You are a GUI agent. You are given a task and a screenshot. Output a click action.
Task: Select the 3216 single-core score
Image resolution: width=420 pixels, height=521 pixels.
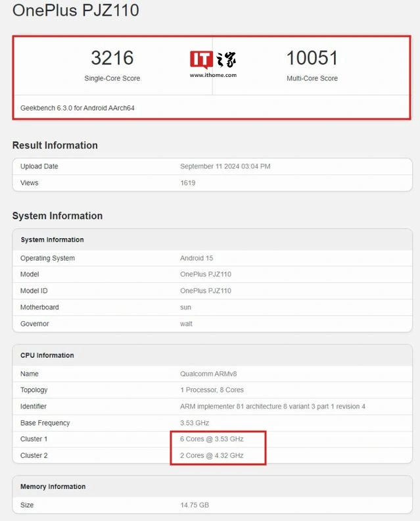click(x=112, y=58)
